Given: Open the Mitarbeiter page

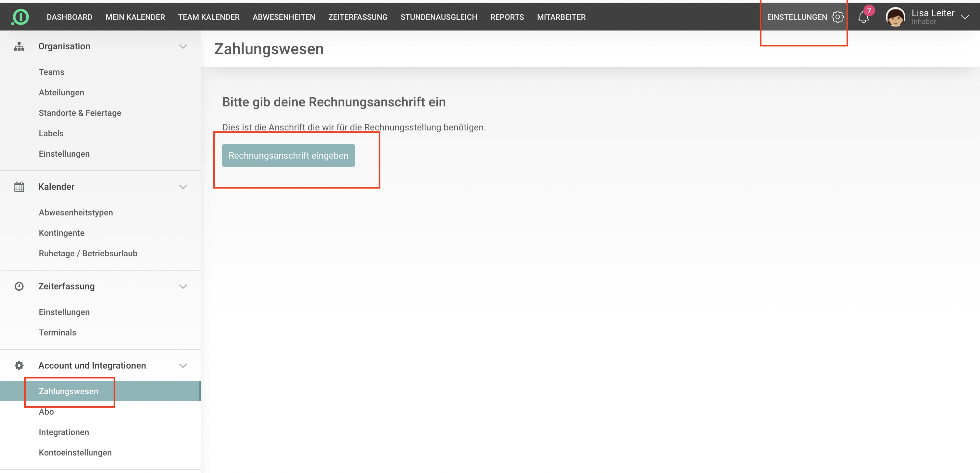Looking at the screenshot, I should [x=561, y=17].
